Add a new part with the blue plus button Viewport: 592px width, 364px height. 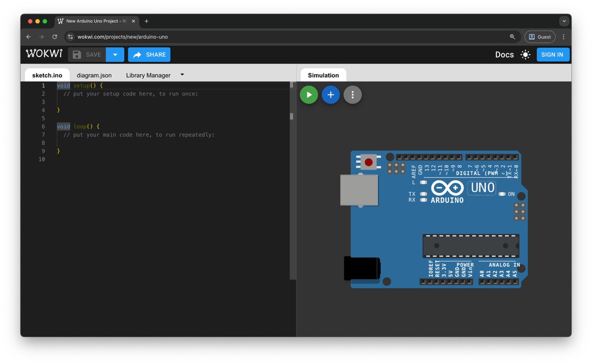pyautogui.click(x=331, y=95)
